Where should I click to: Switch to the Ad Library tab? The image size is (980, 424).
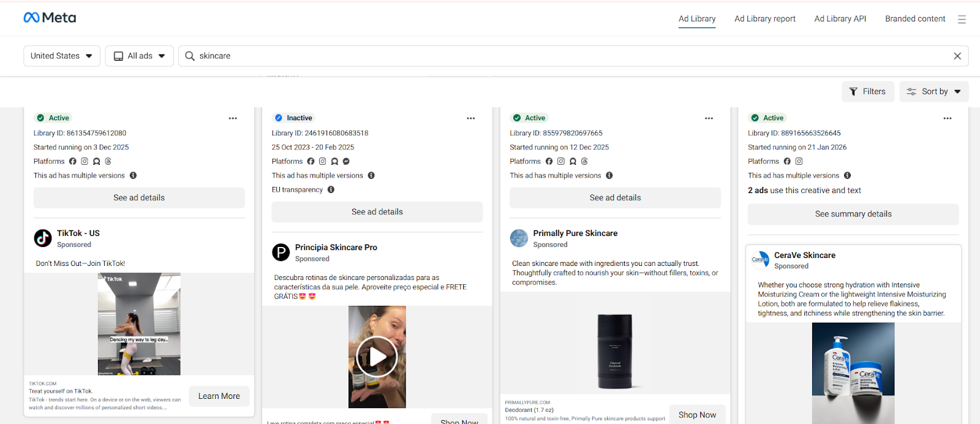click(x=697, y=19)
